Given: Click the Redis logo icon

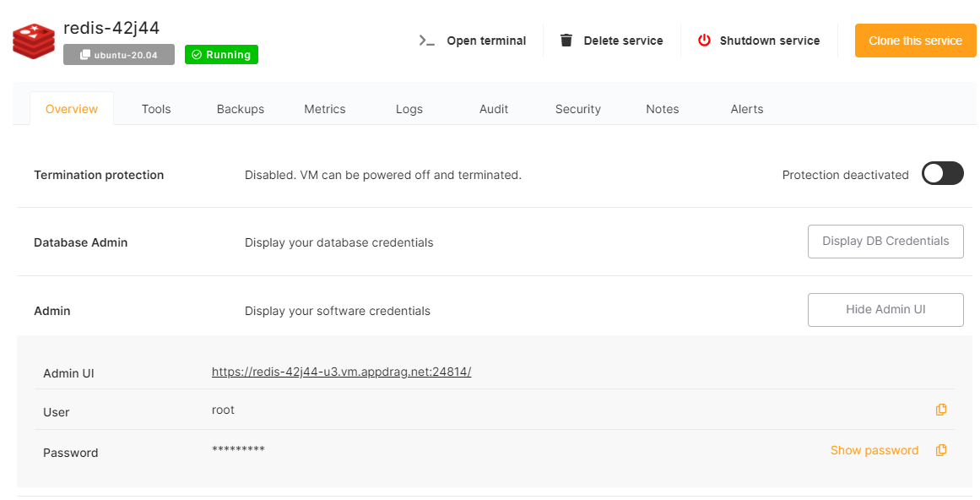Looking at the screenshot, I should pyautogui.click(x=34, y=41).
